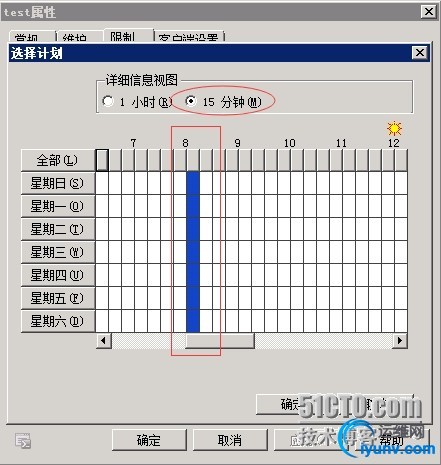
Task: Switch to the 客户端设置 tab
Action: tap(189, 37)
